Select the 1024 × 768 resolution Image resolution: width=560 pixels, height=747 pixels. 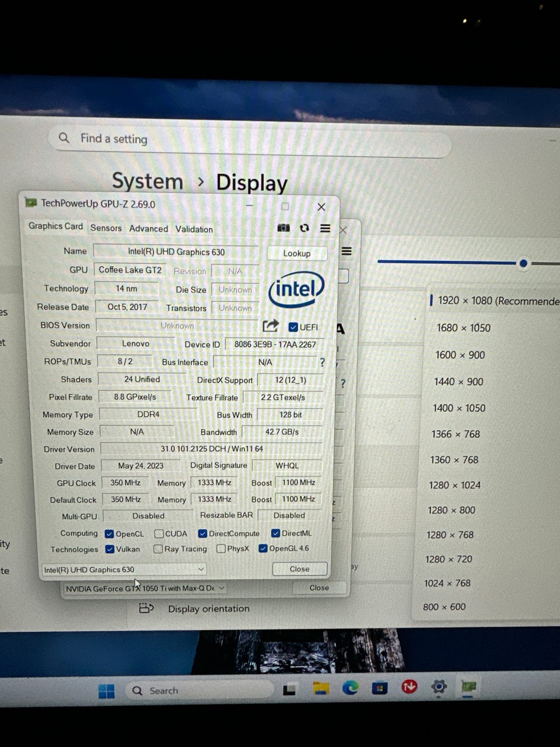click(x=447, y=583)
